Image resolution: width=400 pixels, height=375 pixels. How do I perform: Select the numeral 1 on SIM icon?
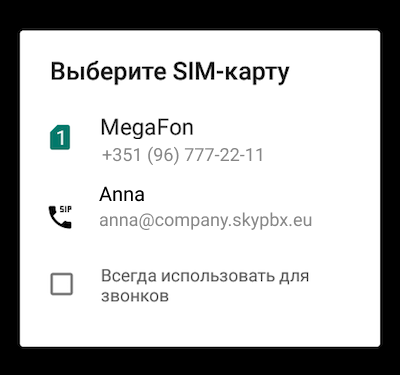[61, 138]
